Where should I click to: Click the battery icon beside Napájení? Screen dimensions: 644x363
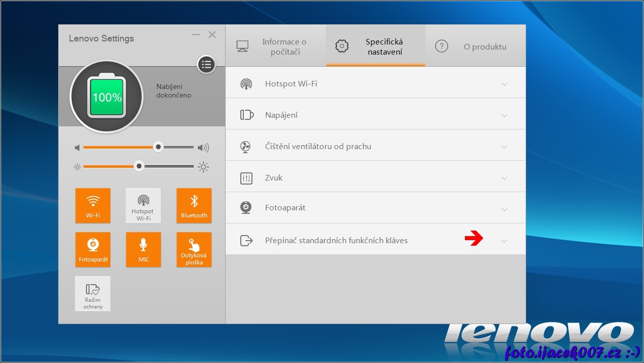point(246,115)
